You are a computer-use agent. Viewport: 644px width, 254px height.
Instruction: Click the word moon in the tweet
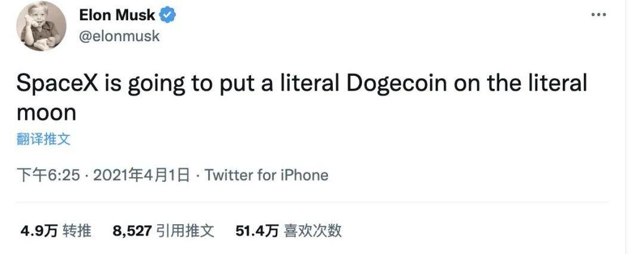tap(47, 113)
